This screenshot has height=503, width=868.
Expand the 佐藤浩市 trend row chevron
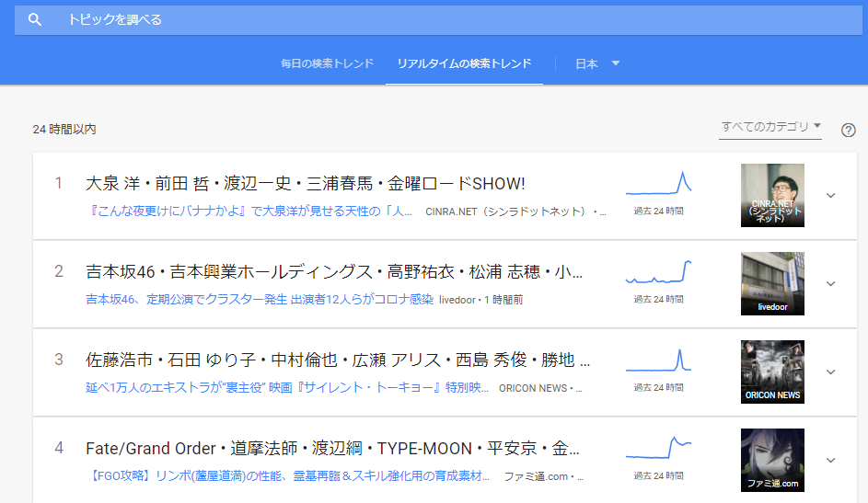[830, 372]
